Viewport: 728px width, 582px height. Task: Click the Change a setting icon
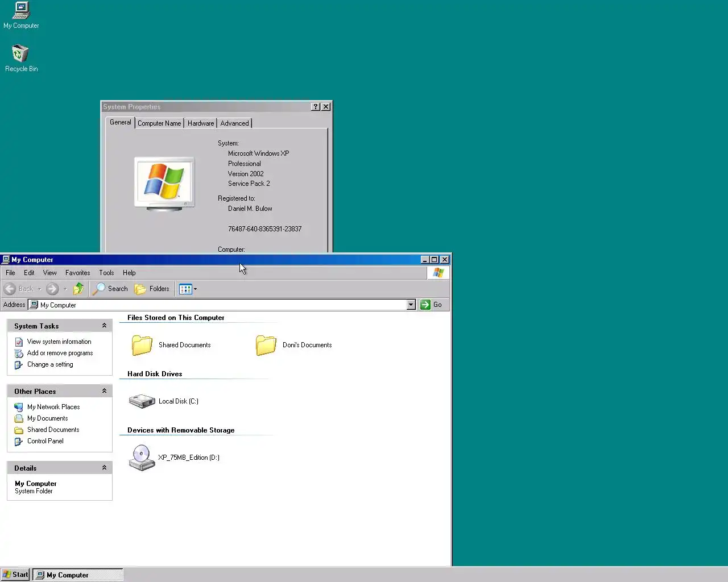point(19,364)
